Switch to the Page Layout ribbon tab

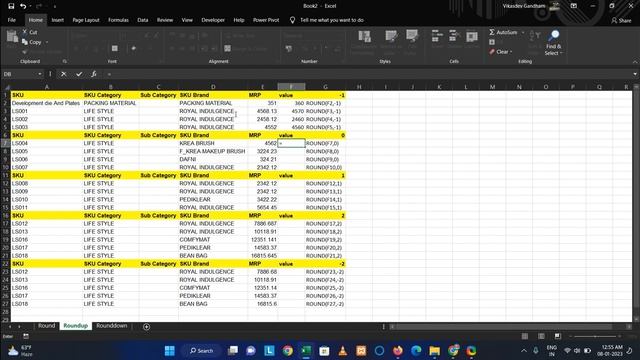click(86, 20)
